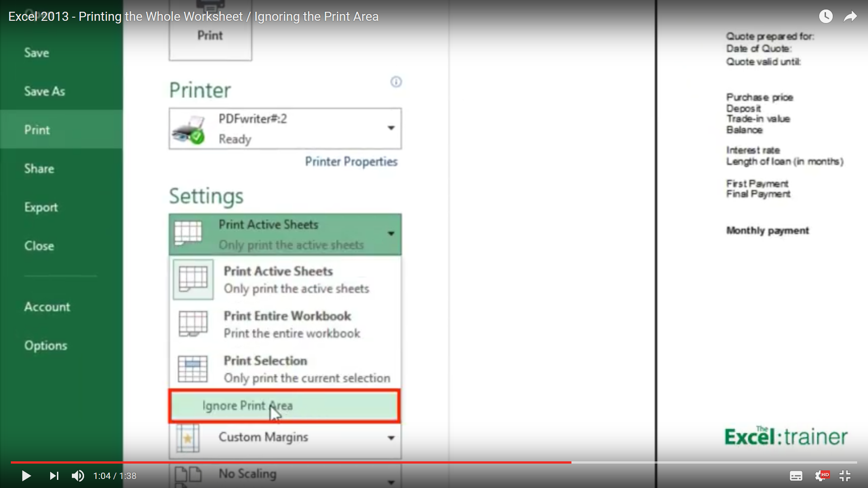The width and height of the screenshot is (868, 488).
Task: Click 'Interest rate' in preview
Action: pyautogui.click(x=753, y=150)
